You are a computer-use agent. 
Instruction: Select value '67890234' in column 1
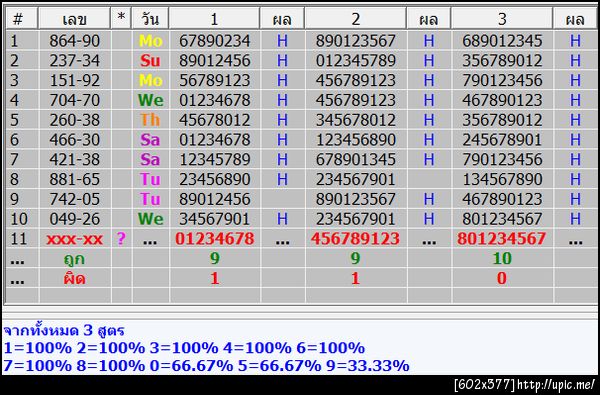215,41
